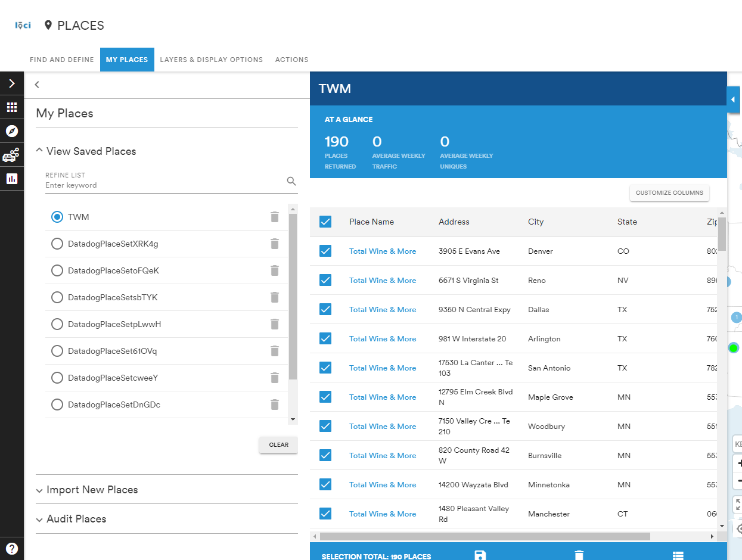Click the Refine List keyword input field
The width and height of the screenshot is (742, 560).
click(164, 185)
